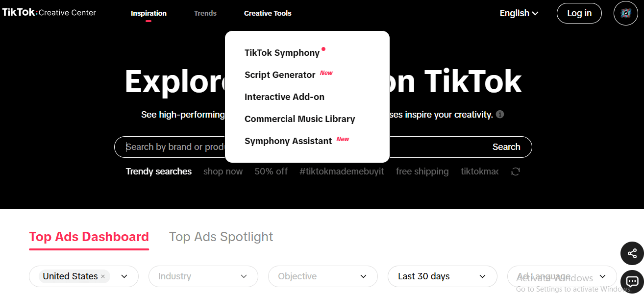Select TikTok Symphony from the menu
Viewport: 644px width, 295px height.
pyautogui.click(x=282, y=53)
